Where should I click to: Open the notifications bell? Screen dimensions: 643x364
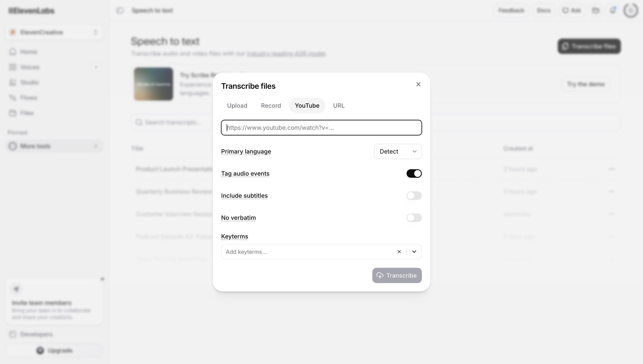613,10
